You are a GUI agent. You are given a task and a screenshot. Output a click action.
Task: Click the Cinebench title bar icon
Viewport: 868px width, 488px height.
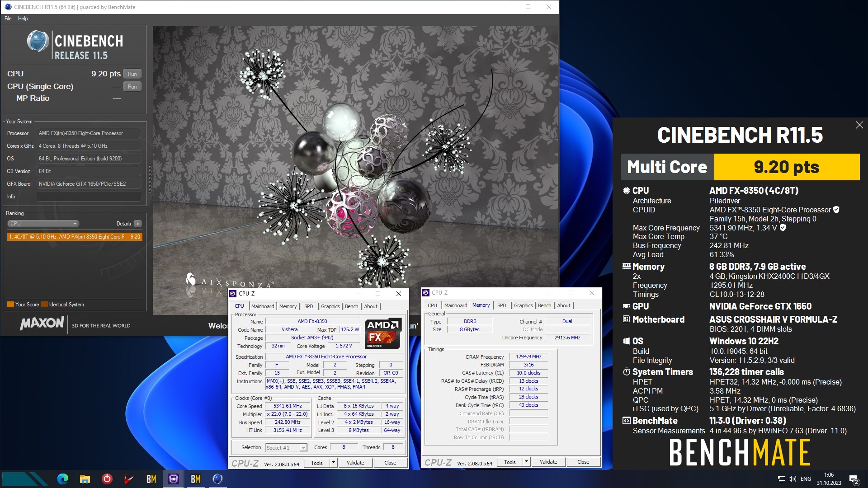(8, 7)
